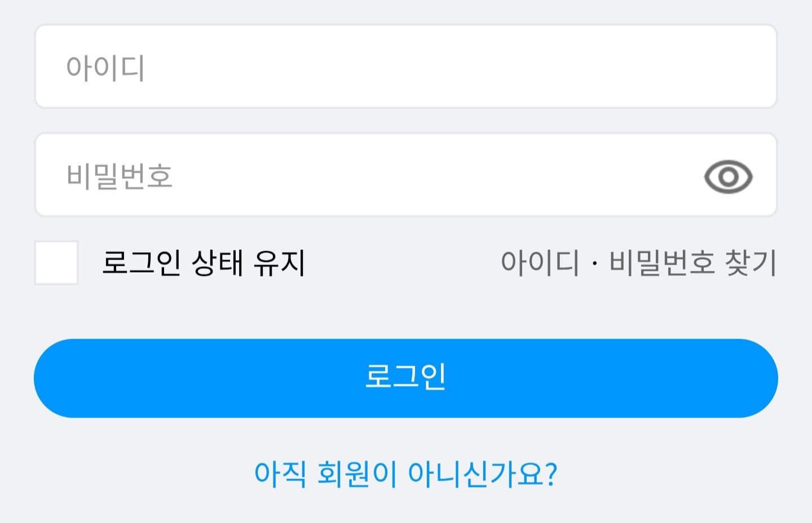Tick the 로그인 상태 유지 checkbox
The image size is (812, 523).
[56, 263]
